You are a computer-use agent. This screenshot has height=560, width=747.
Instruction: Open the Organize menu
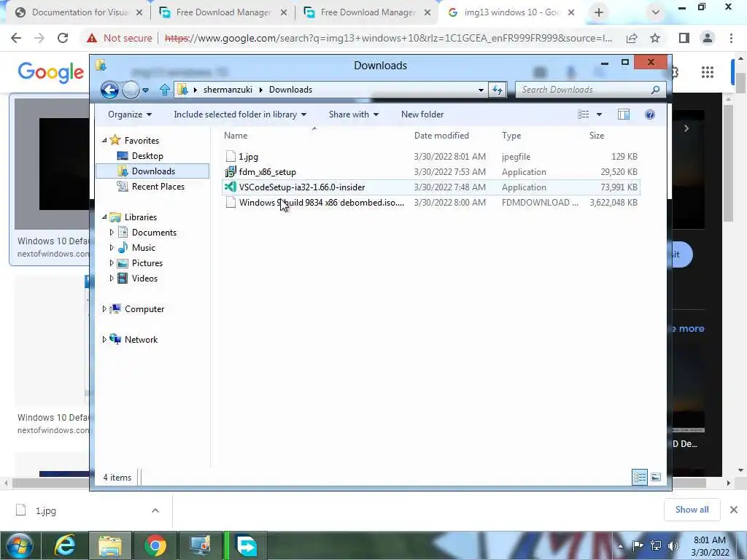point(130,114)
